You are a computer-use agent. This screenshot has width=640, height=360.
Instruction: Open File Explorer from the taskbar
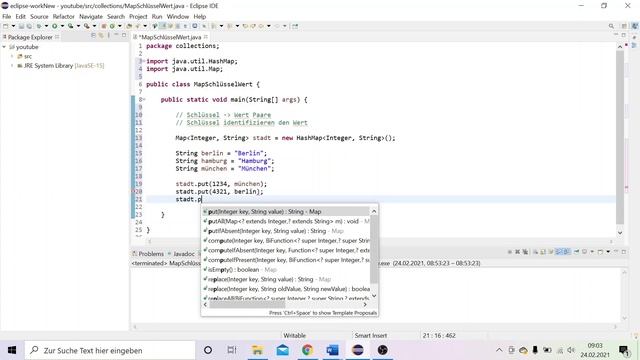click(257, 350)
